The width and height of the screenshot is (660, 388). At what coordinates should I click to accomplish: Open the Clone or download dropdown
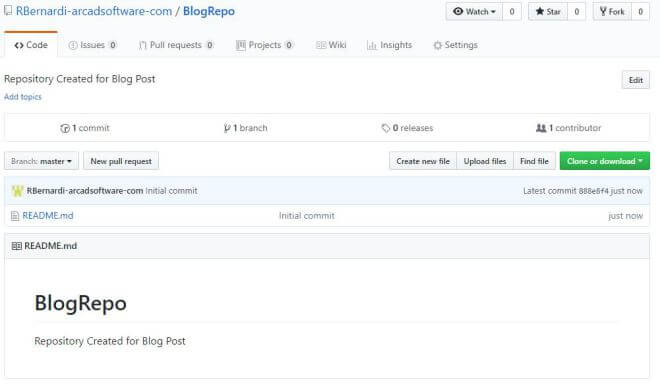(x=604, y=161)
